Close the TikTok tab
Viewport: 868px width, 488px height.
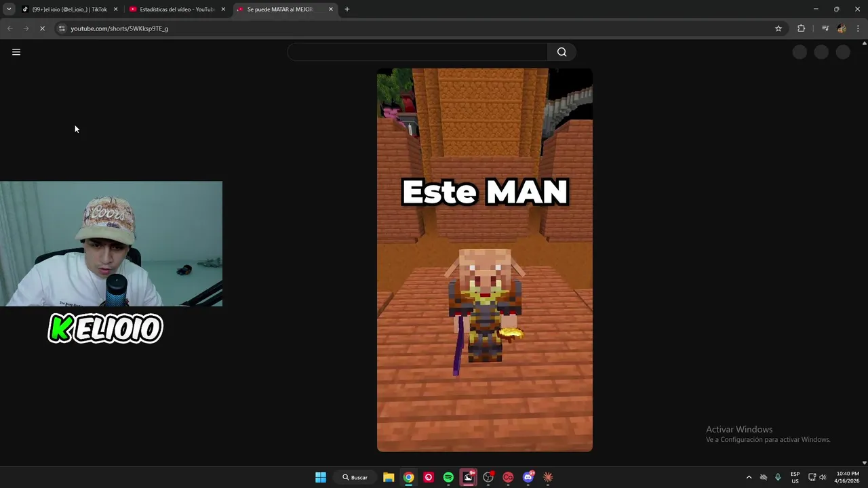(x=115, y=9)
